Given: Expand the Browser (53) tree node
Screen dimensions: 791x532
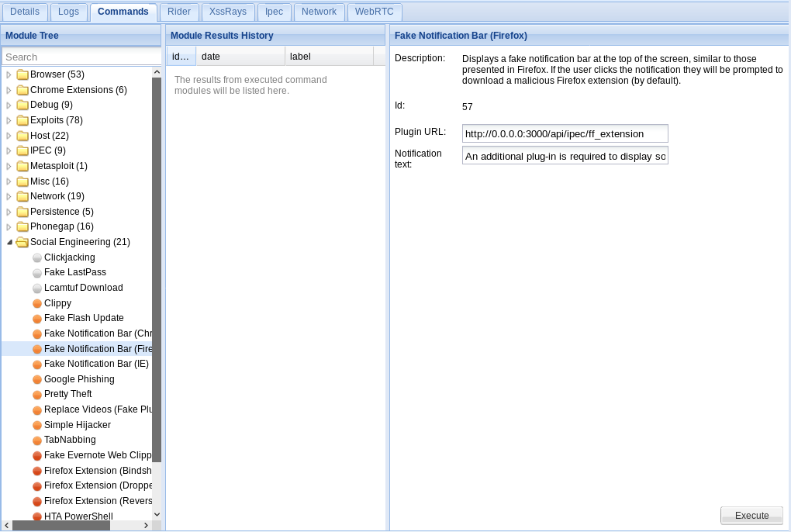Looking at the screenshot, I should pos(9,74).
